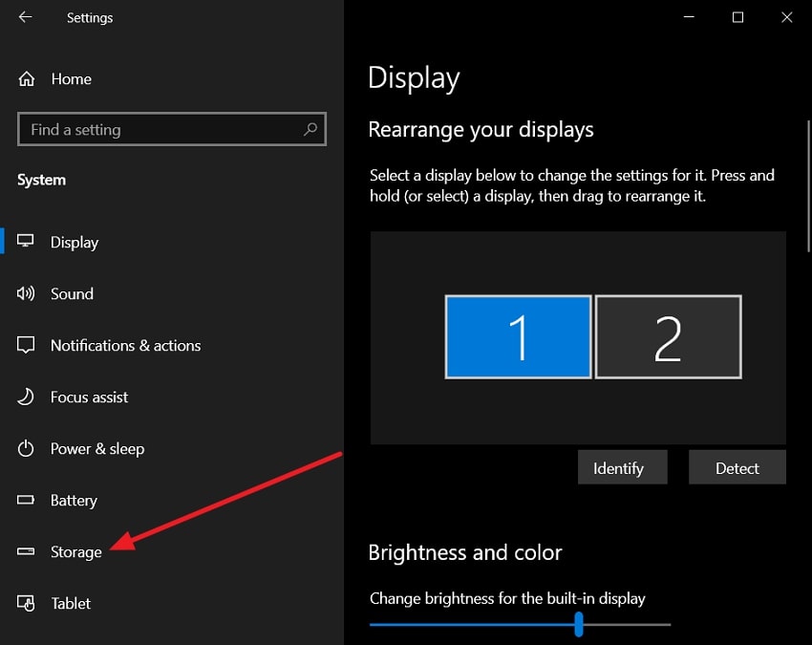Click in the Find a setting field
Screen dimensions: 812x645
(x=171, y=129)
